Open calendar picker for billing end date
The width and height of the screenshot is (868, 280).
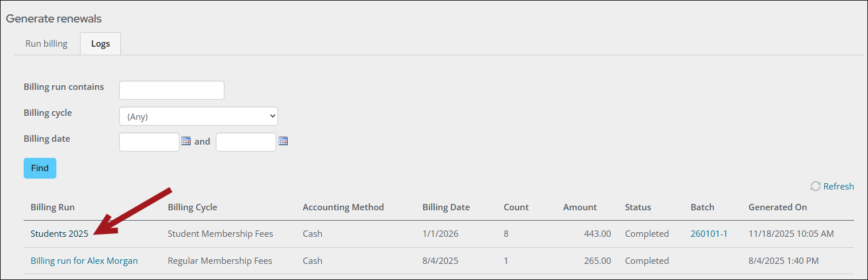tap(283, 141)
